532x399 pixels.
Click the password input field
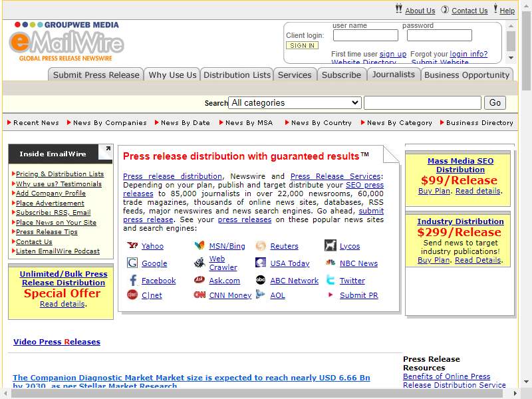click(x=440, y=35)
